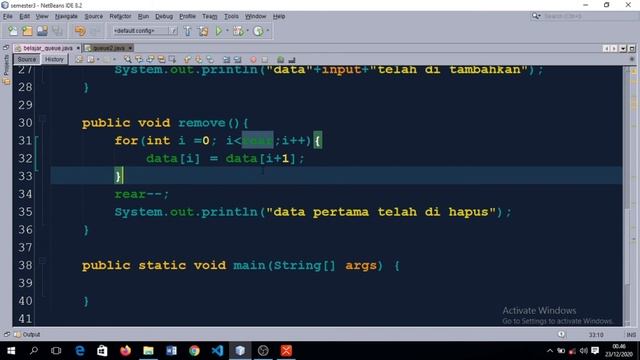Click the Comment icon in editor toolbar
The width and height of the screenshot is (640, 360).
(x=280, y=60)
